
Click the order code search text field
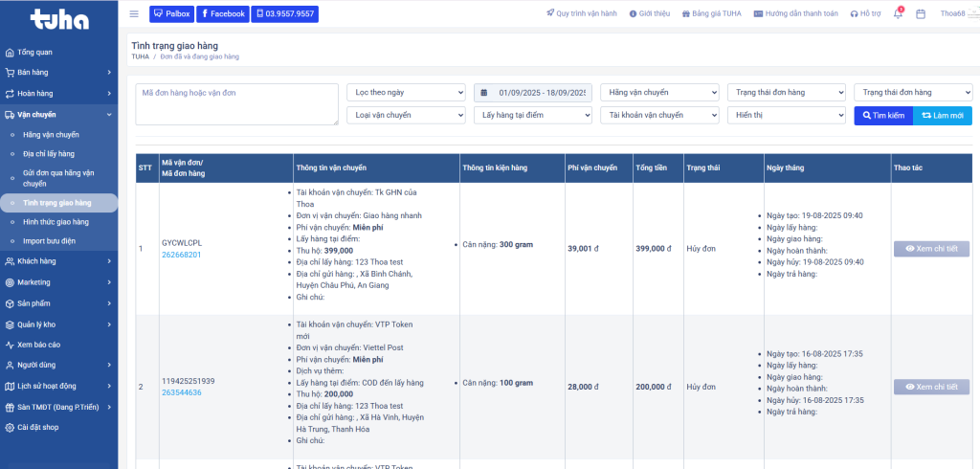click(x=236, y=103)
